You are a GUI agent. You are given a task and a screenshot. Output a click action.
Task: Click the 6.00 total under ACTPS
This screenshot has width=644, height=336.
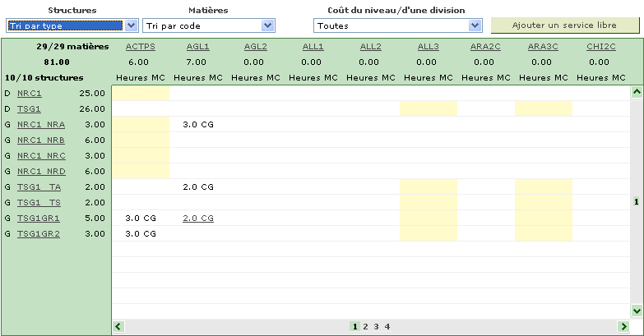(x=138, y=62)
